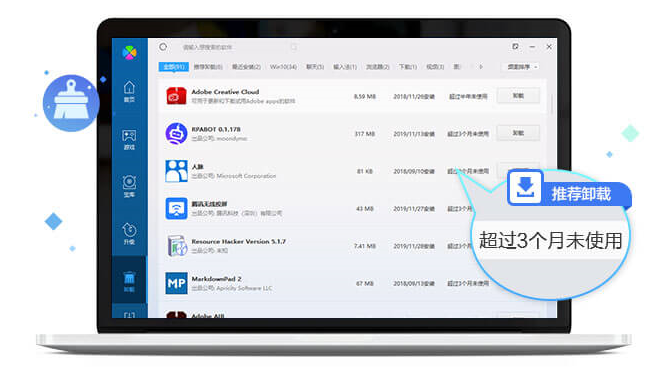Click the list's vertical scrollbar thumb
Screen dimensions: 652x367
coord(552,104)
